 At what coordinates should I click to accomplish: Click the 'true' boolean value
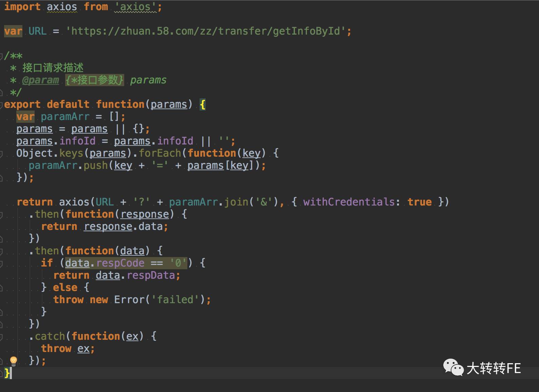(x=420, y=202)
